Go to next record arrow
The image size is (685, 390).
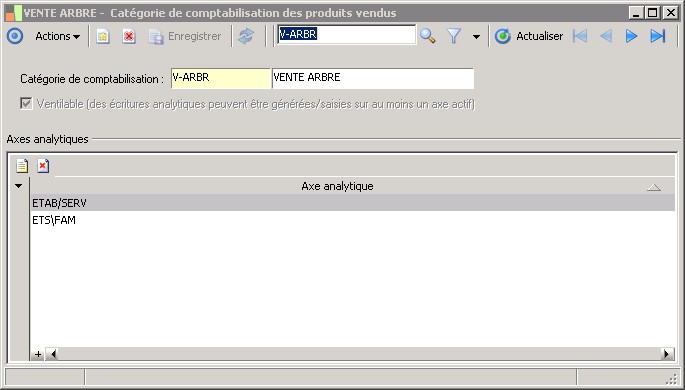pos(631,36)
